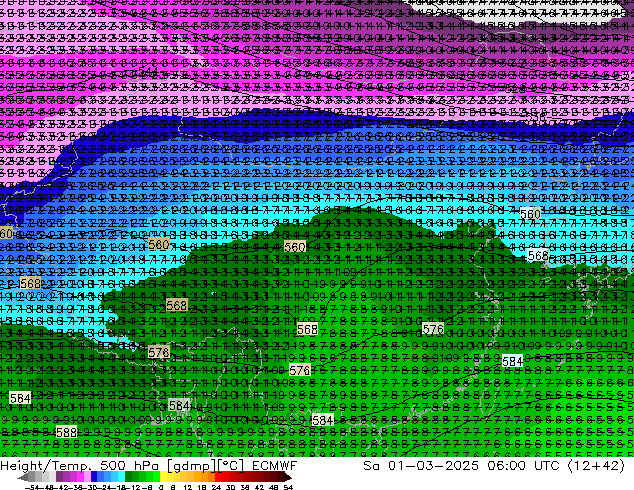Click the ECMWF model label
The image size is (634, 490).
point(275,466)
